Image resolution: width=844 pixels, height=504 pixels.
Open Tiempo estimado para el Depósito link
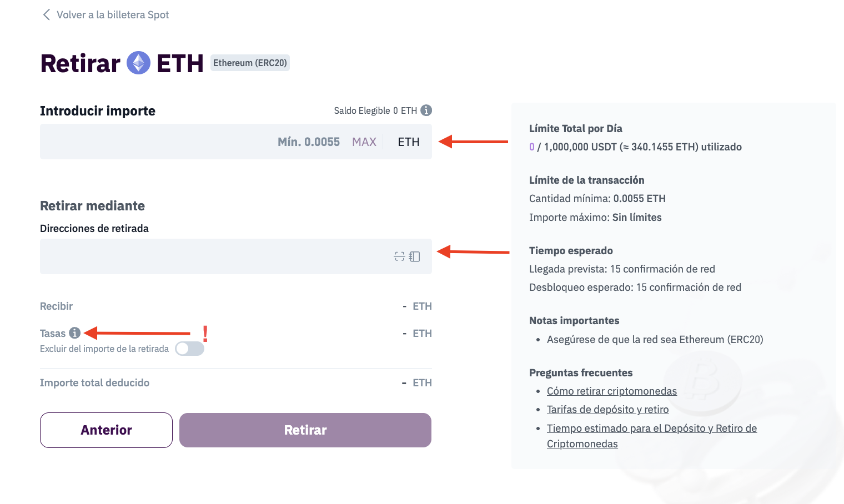[x=651, y=429]
